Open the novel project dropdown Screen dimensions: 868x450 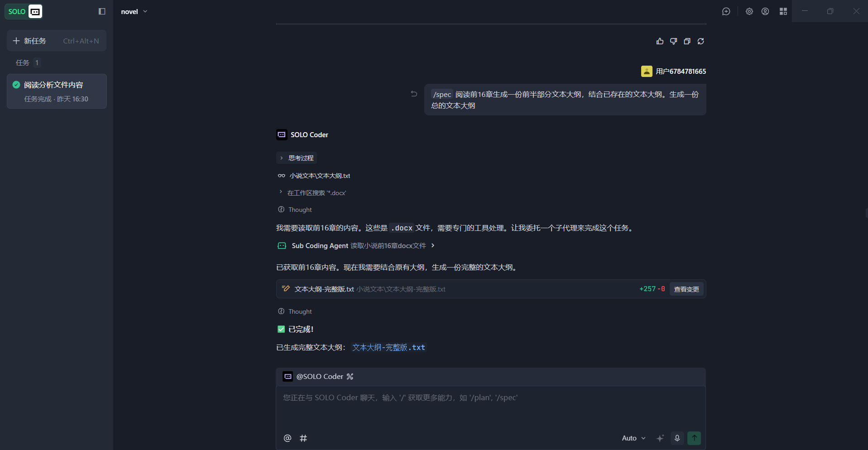point(134,11)
